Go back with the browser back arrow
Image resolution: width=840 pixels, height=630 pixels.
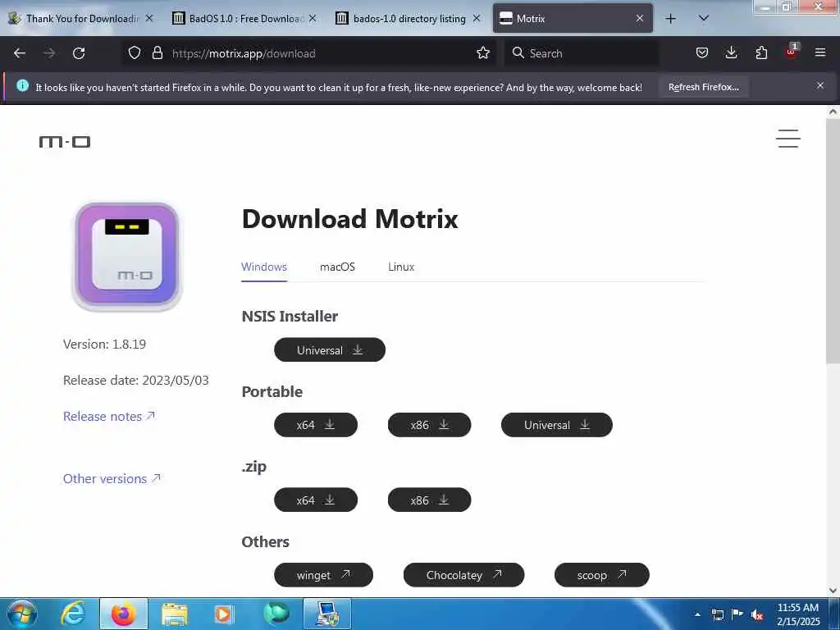20,53
